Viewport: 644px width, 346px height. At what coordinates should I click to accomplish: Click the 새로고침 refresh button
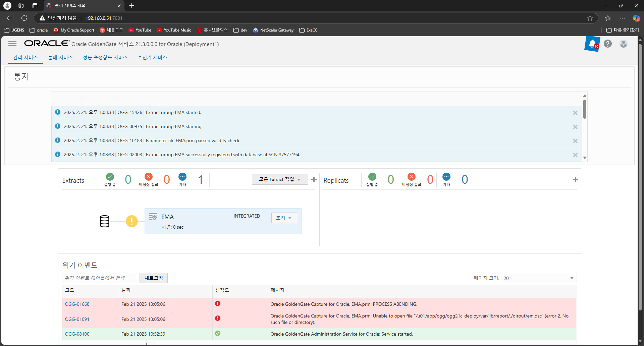click(154, 278)
